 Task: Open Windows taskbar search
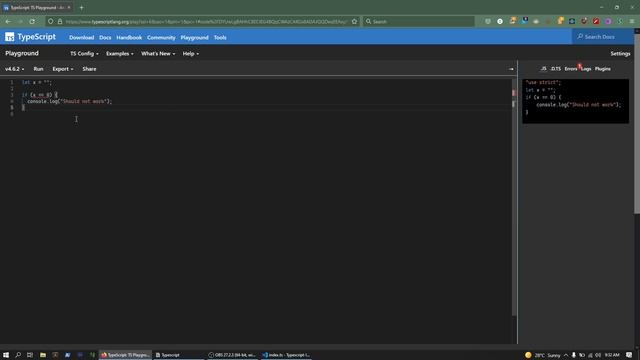[18, 355]
